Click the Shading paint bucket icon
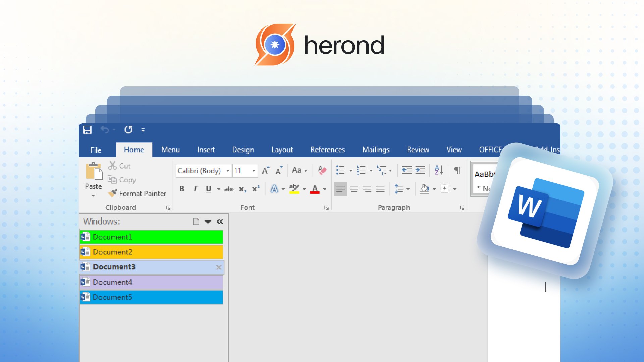The width and height of the screenshot is (644, 362). coord(424,189)
